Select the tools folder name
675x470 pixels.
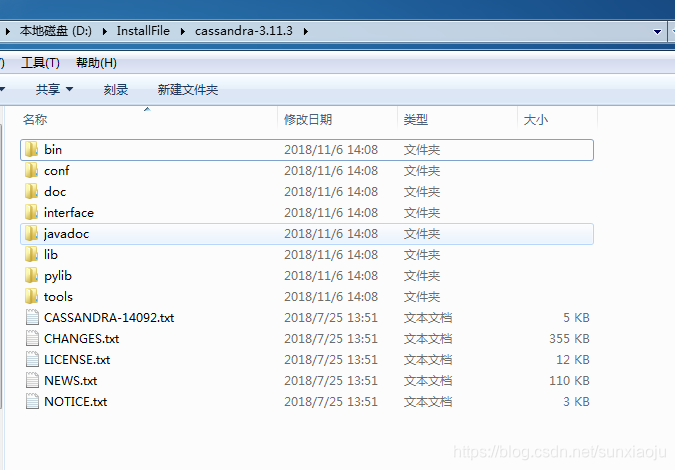(x=58, y=297)
